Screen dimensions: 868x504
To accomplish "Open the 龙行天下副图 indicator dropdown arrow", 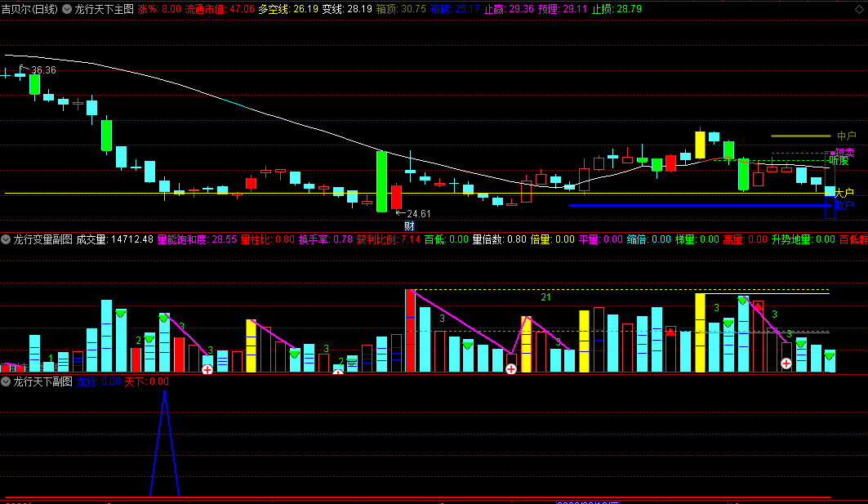I will [6, 381].
